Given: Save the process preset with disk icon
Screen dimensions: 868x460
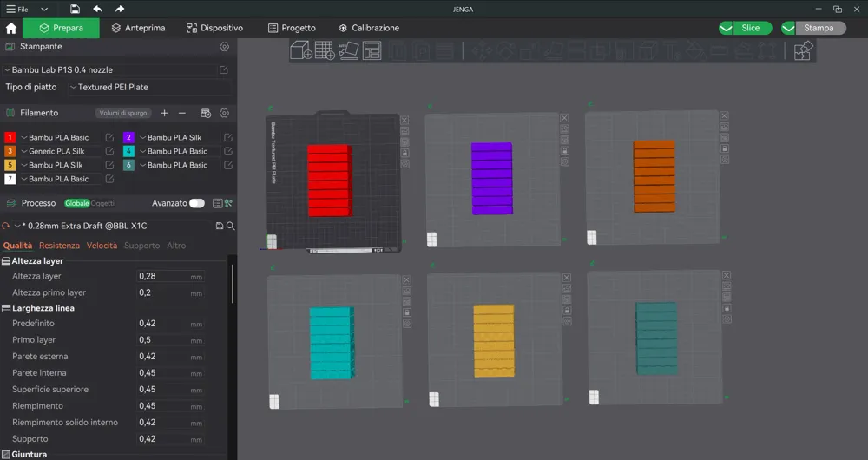Looking at the screenshot, I should 220,226.
